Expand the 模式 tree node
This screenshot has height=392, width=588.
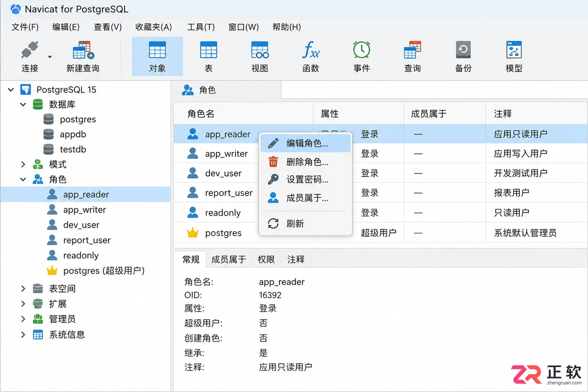[23, 164]
